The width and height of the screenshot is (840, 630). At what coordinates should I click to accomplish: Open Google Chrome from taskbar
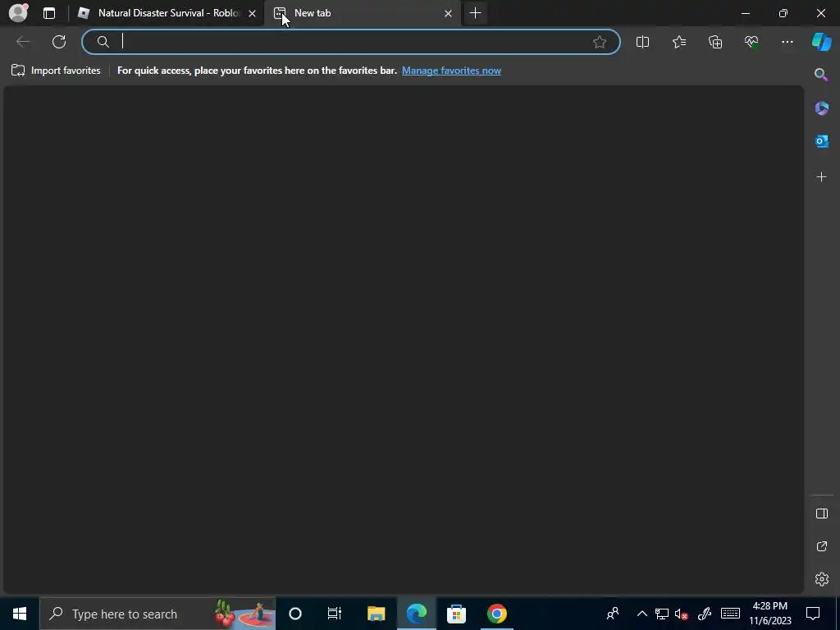(496, 614)
